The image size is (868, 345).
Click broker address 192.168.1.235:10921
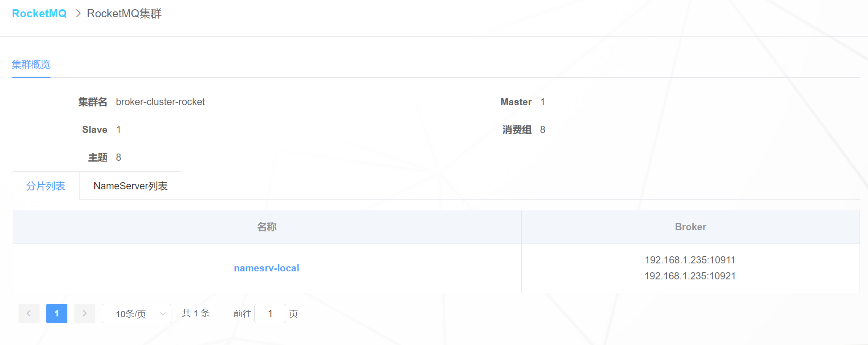tap(690, 276)
